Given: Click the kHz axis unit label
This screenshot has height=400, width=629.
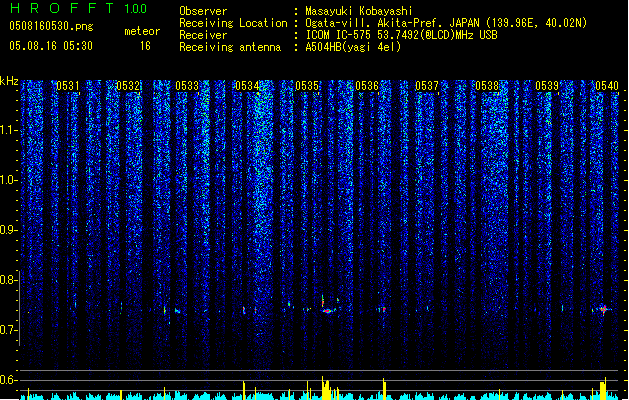Looking at the screenshot, I should [x=9, y=81].
